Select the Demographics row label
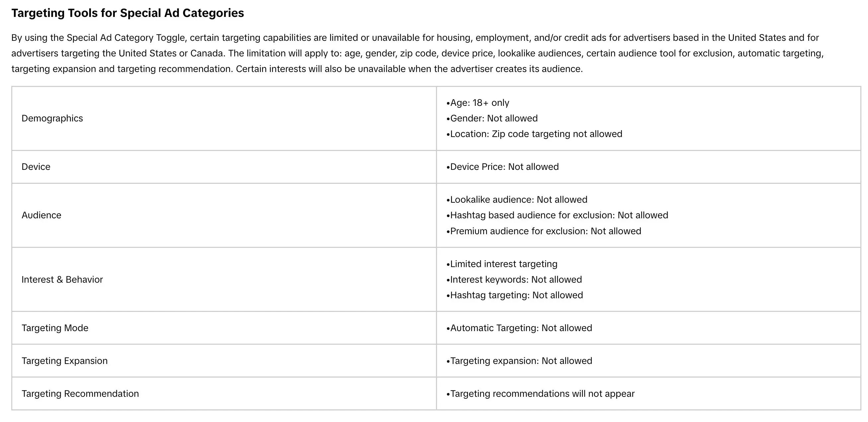This screenshot has width=868, height=422. tap(52, 118)
